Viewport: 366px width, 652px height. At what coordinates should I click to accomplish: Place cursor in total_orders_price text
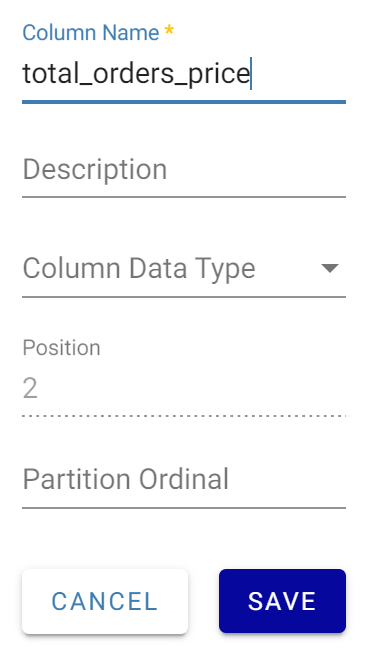(x=136, y=74)
